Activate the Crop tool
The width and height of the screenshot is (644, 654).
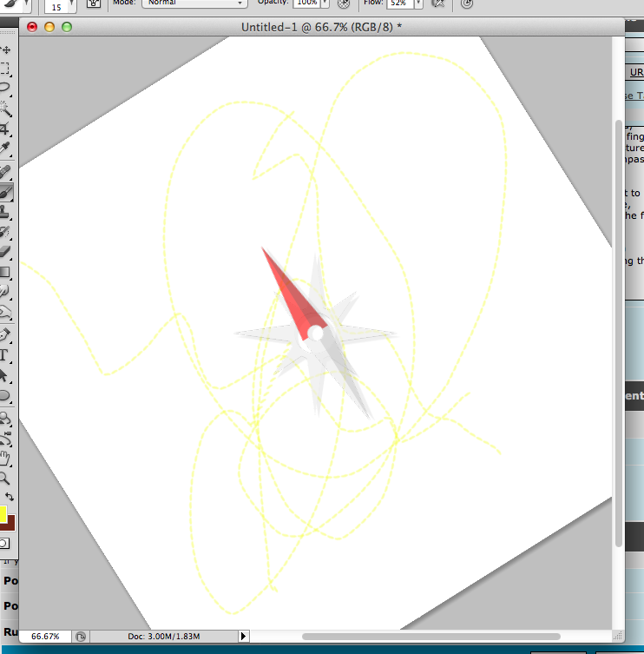click(5, 129)
